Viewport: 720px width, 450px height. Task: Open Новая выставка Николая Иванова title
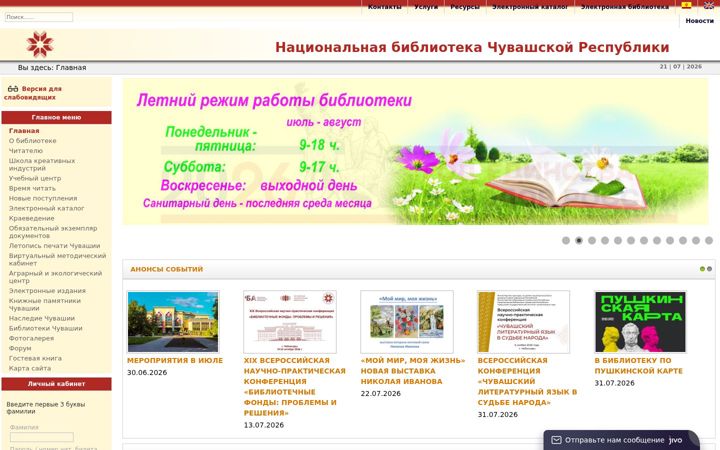pyautogui.click(x=413, y=371)
